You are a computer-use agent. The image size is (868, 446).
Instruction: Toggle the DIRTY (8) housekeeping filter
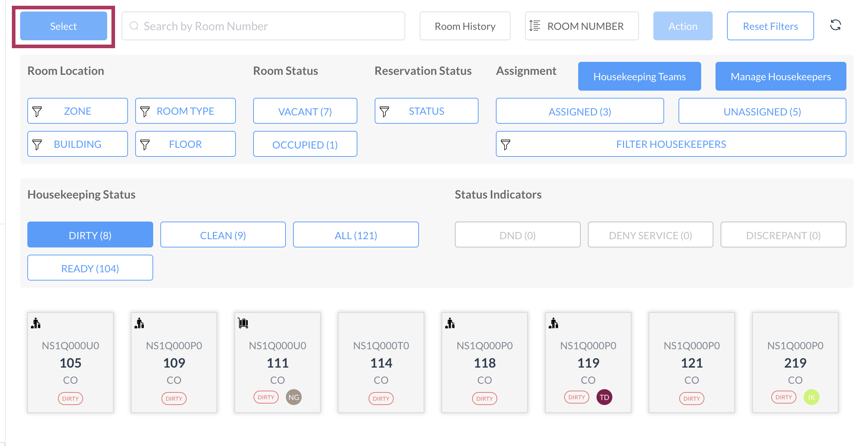[x=90, y=235]
